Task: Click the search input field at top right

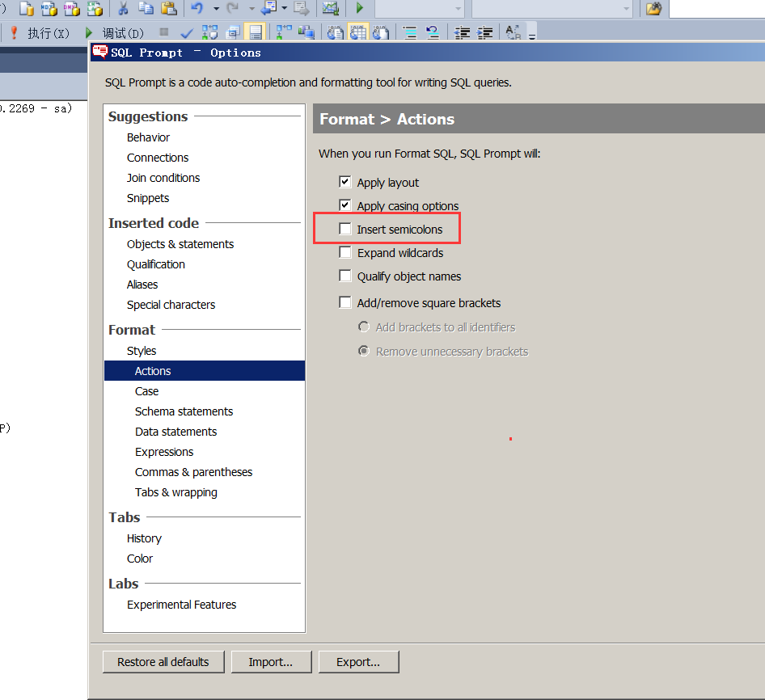Action: [x=716, y=8]
